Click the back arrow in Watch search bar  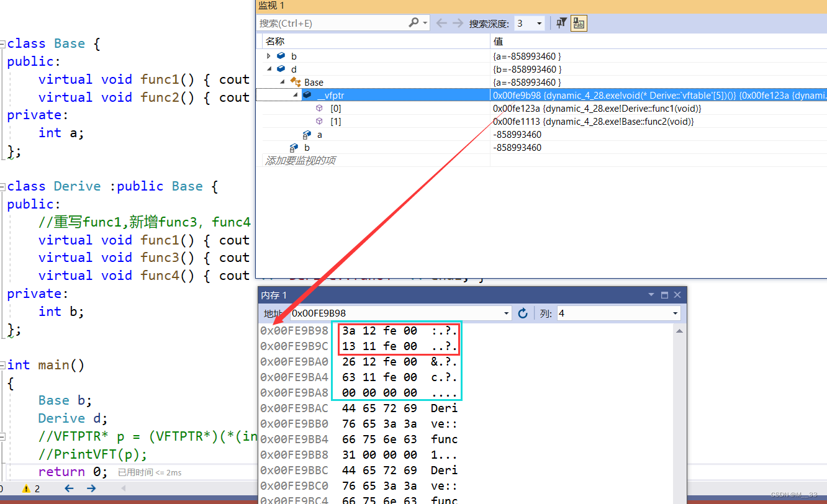pyautogui.click(x=441, y=23)
